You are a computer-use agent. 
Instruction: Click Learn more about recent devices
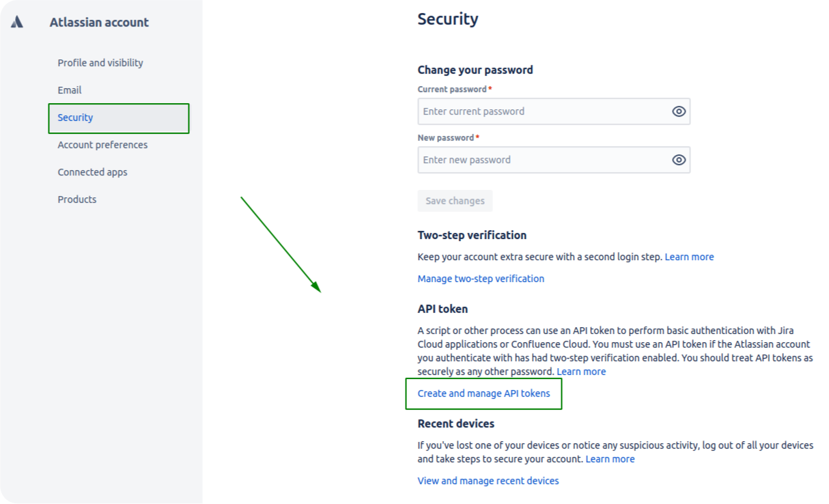tap(610, 458)
